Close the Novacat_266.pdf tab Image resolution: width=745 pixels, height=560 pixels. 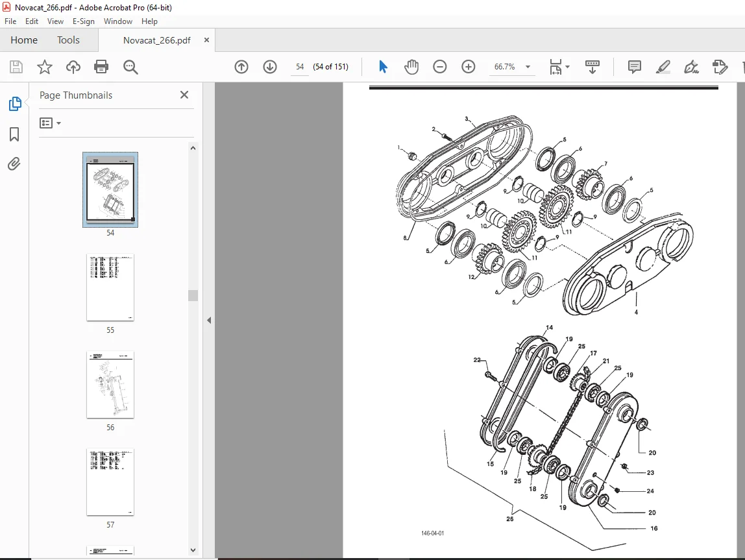click(x=206, y=40)
